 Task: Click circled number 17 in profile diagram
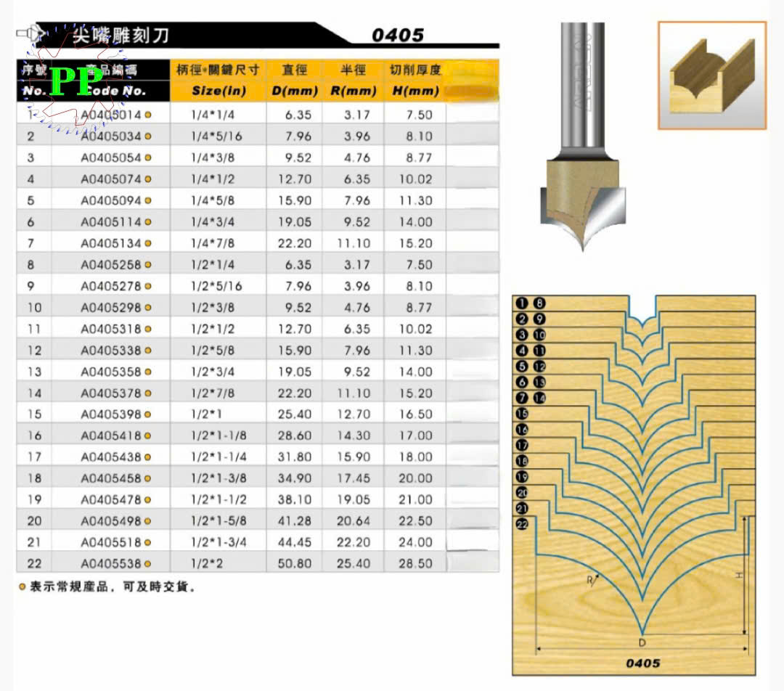click(521, 446)
